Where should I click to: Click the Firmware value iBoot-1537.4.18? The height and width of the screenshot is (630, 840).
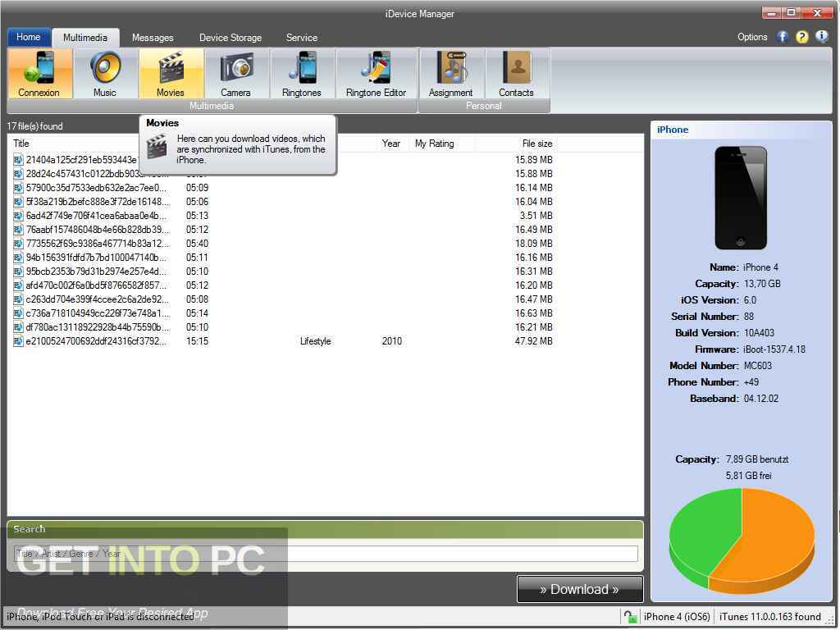tap(774, 349)
